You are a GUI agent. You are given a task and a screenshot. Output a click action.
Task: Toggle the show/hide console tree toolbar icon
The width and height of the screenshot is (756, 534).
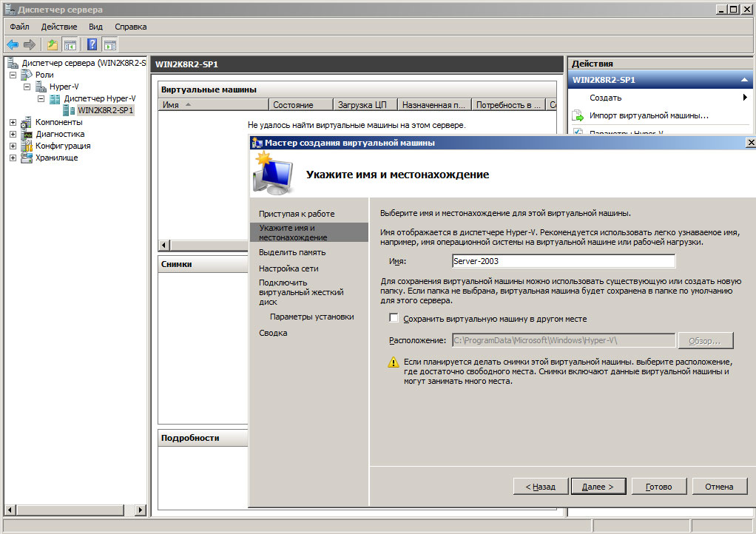click(x=70, y=45)
